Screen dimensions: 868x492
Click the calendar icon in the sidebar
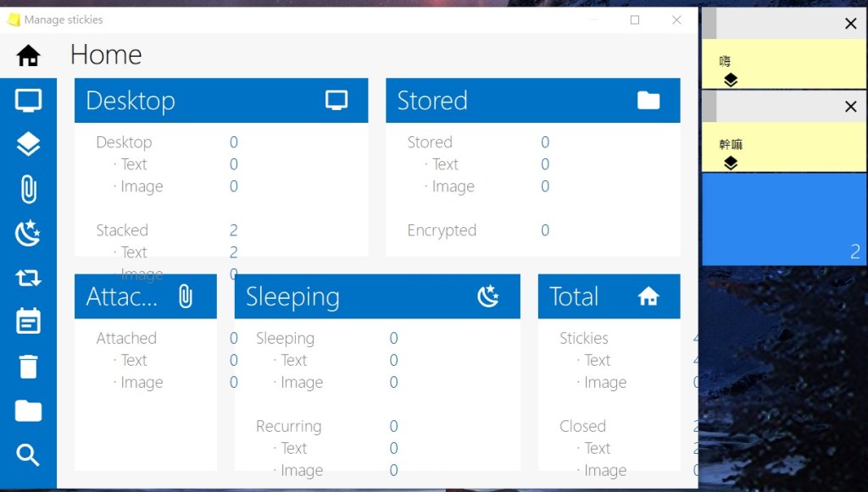tap(28, 322)
